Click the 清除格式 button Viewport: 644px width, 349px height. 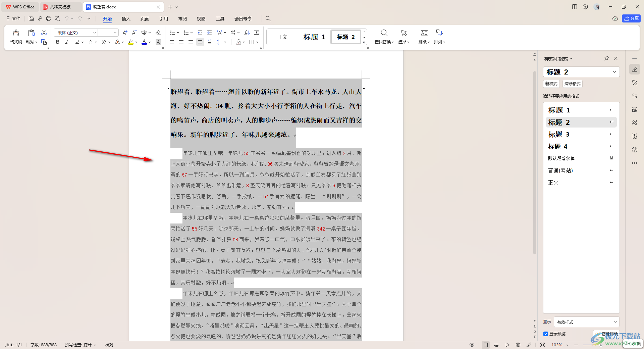572,84
